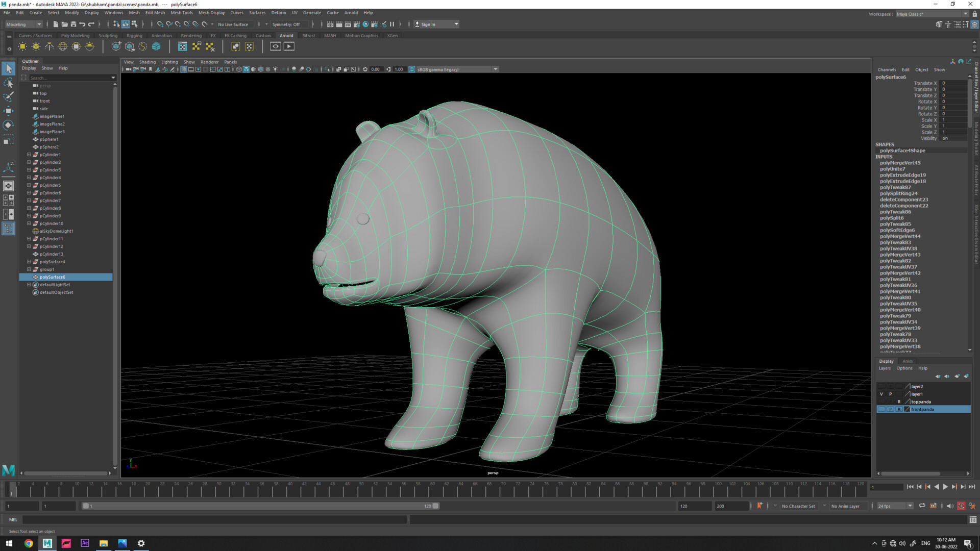The image size is (980, 551).
Task: Toggle the R reference box on toppanda layer
Action: (899, 402)
